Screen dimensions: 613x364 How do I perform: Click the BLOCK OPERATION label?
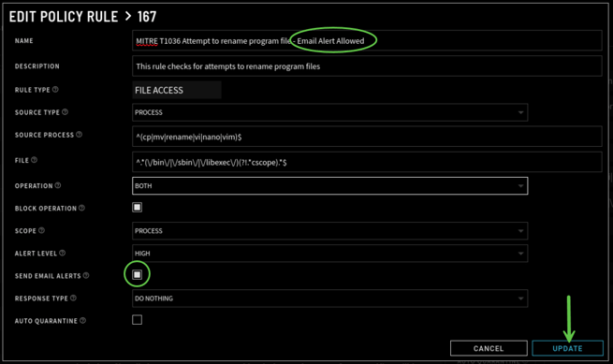[46, 209]
